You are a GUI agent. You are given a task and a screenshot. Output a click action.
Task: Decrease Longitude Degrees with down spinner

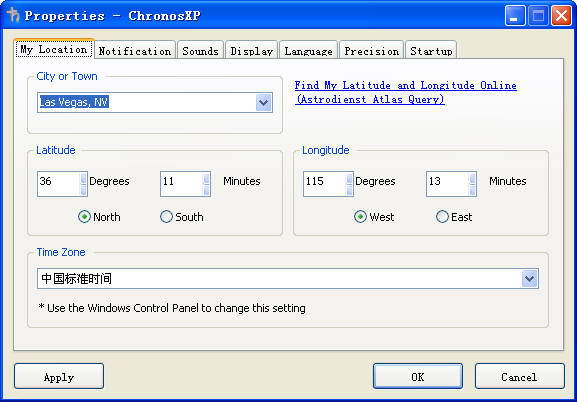tap(350, 190)
